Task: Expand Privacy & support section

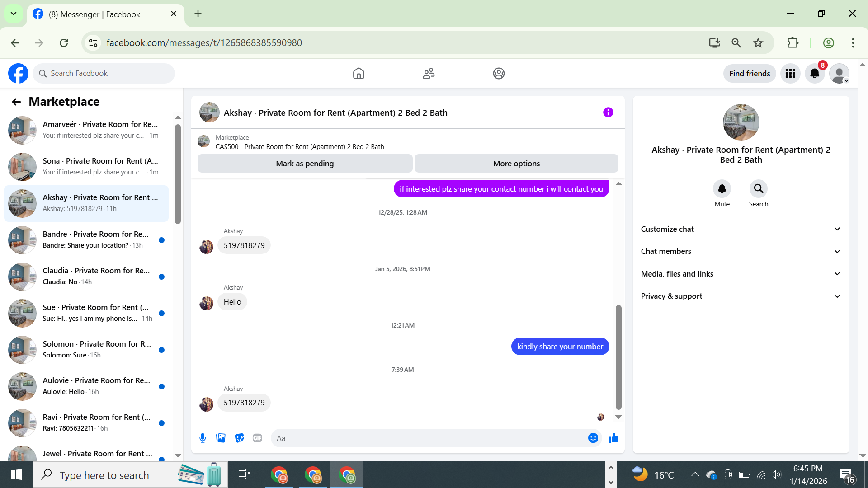Action: coord(741,296)
